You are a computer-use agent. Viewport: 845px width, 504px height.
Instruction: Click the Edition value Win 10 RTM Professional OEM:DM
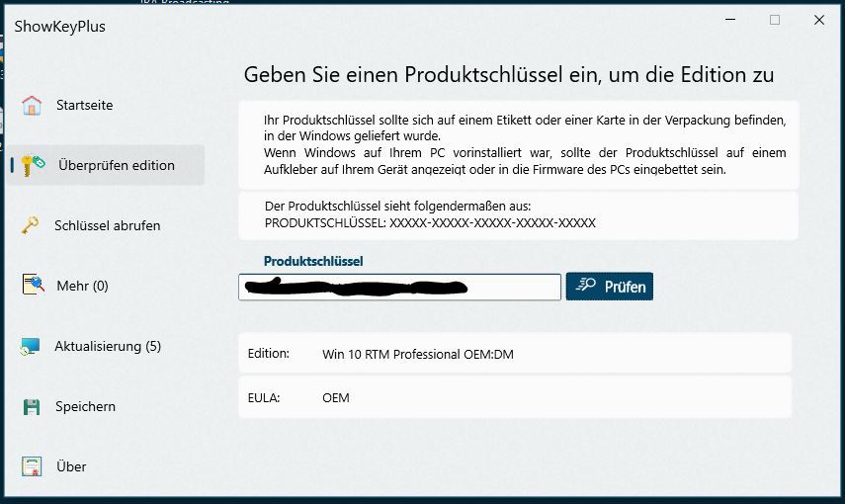click(418, 354)
